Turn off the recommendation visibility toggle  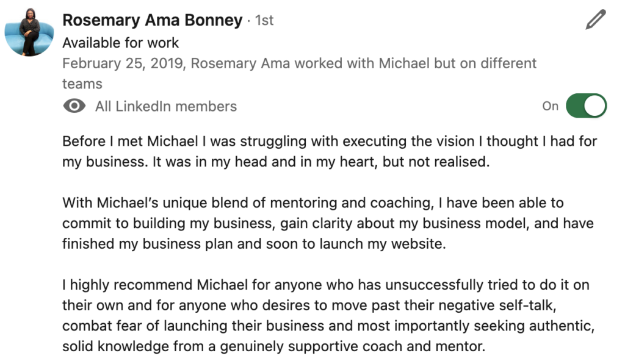coord(586,106)
